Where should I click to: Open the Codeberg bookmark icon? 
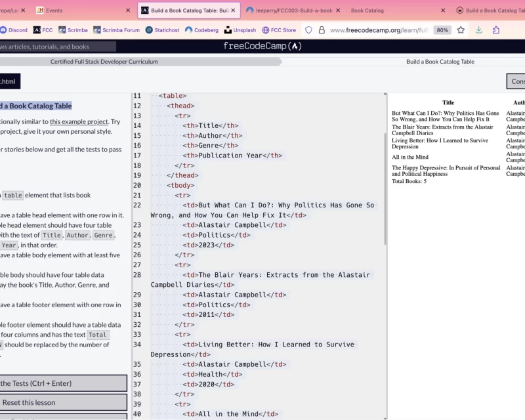pos(188,30)
